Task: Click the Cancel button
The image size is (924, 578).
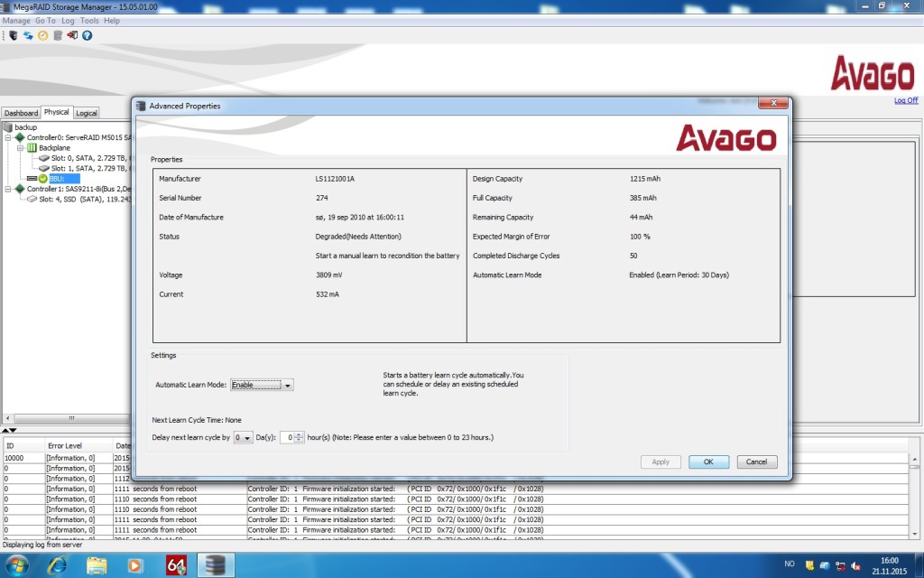Action: click(x=757, y=461)
